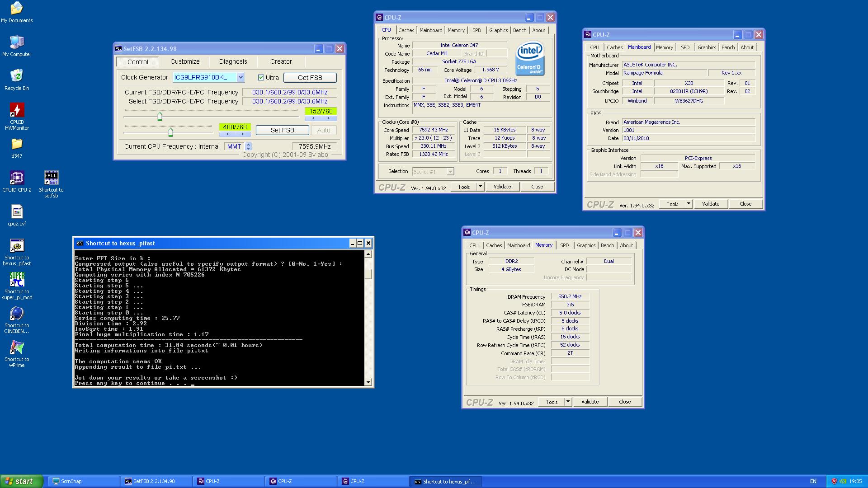Open SPD tab in Memory CPU-Z window
The width and height of the screenshot is (868, 488).
coord(564,245)
